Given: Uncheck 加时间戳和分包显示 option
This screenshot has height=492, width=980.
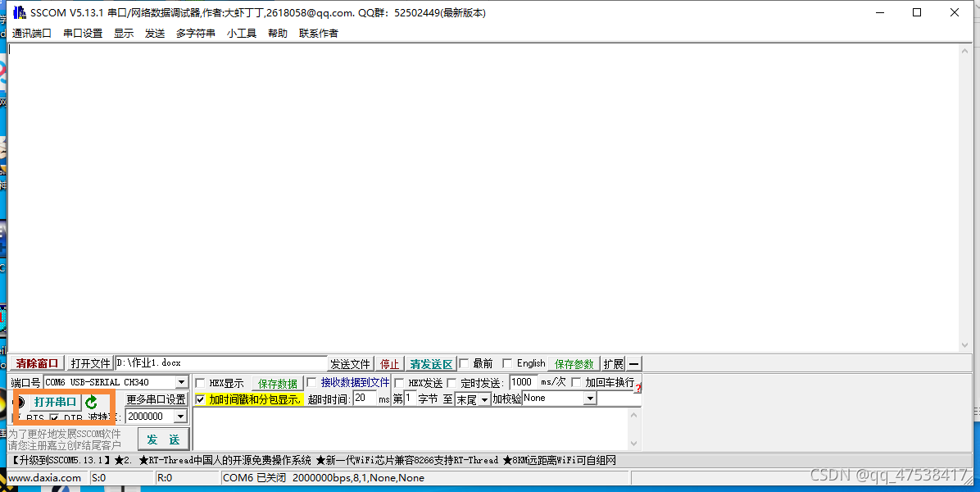Looking at the screenshot, I should click(201, 399).
